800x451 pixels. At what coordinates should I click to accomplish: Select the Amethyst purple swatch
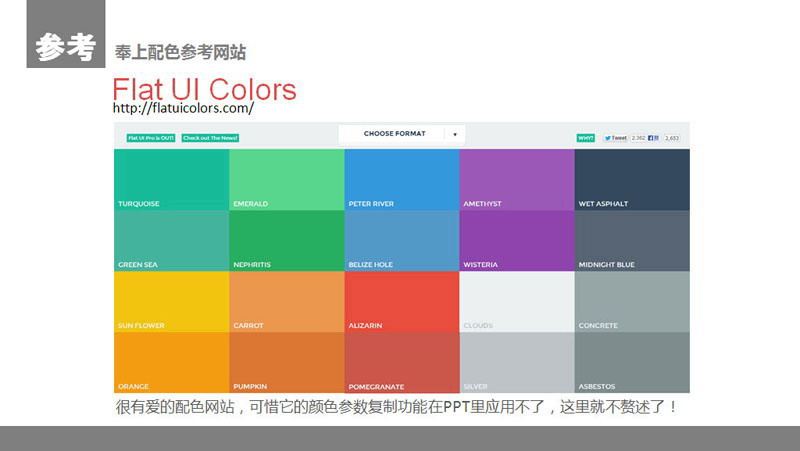click(516, 178)
